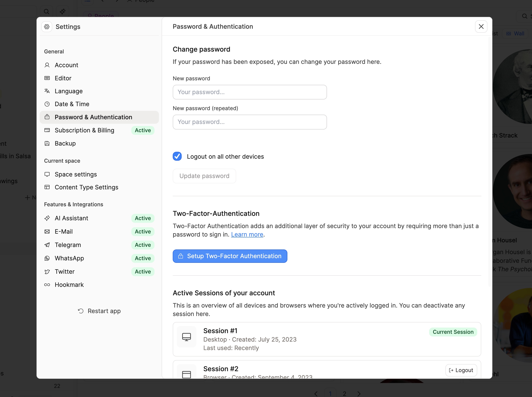Viewport: 532px width, 397px height.
Task: Expand the Current space section
Action: tap(62, 160)
